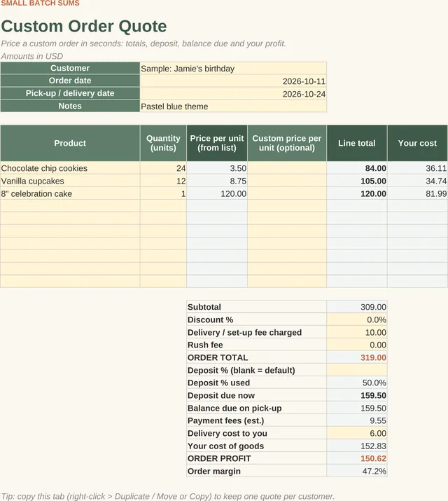The width and height of the screenshot is (448, 501).
Task: Click the 84.00 line total
Action: [x=357, y=168]
